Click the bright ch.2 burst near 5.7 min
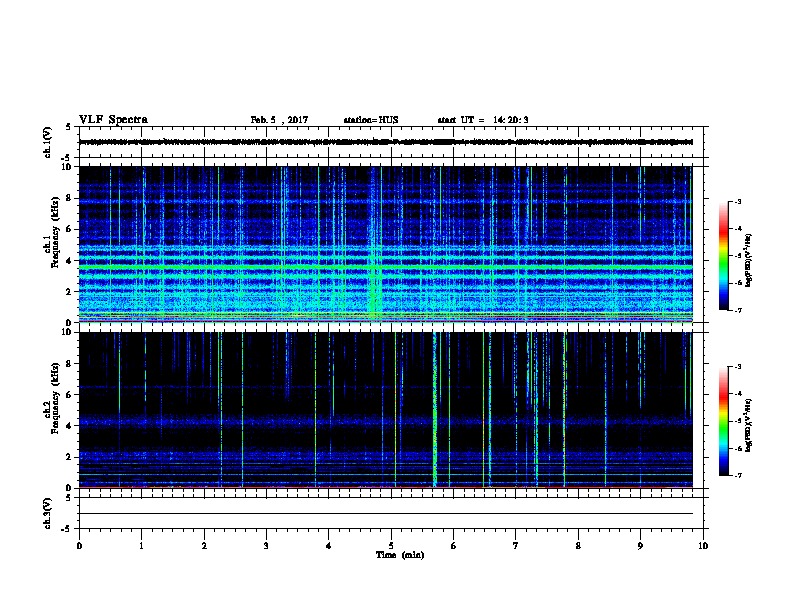The image size is (792, 612). point(434,410)
